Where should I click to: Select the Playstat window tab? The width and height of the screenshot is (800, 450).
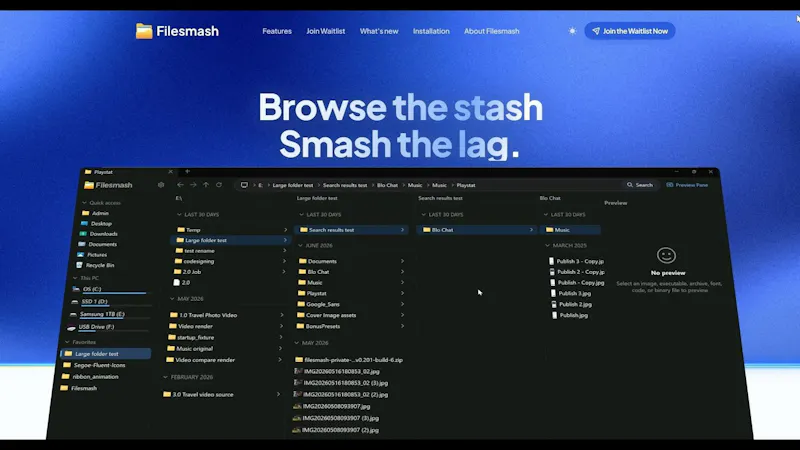128,172
